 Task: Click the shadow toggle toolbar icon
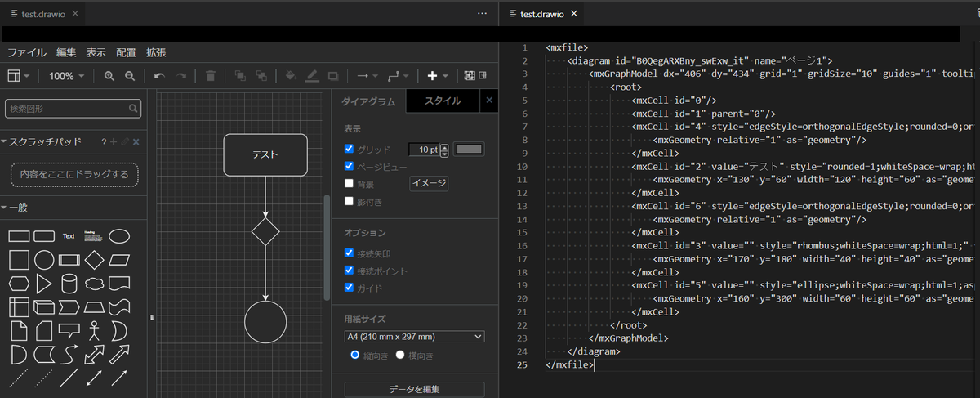click(333, 76)
